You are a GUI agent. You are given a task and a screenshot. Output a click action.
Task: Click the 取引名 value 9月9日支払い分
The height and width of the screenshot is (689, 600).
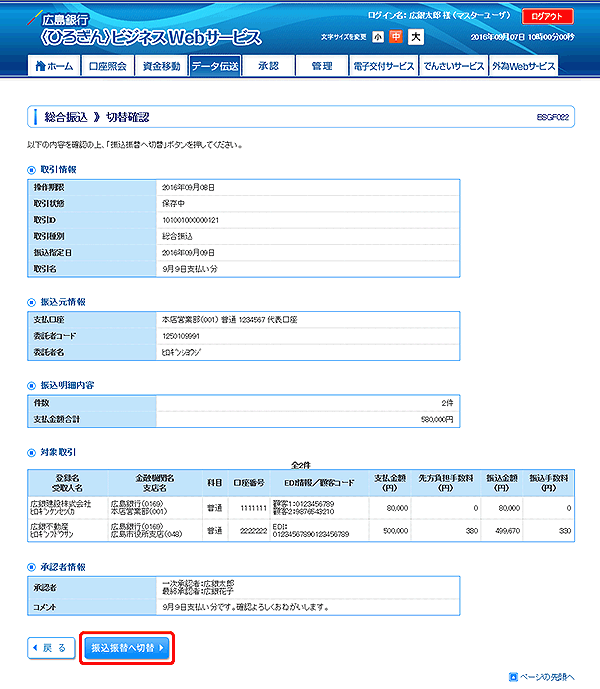(x=190, y=269)
